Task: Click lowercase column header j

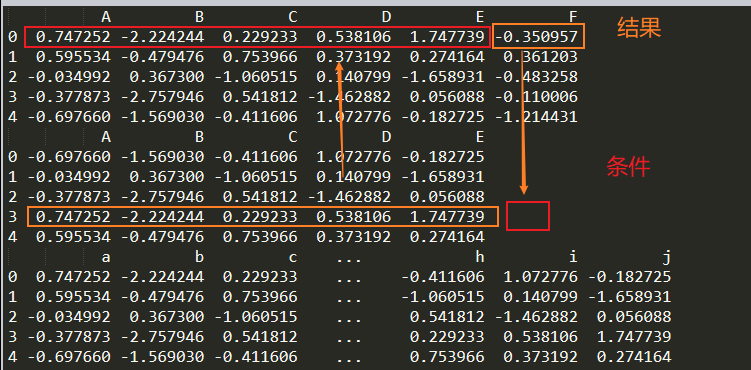Action: click(x=666, y=258)
